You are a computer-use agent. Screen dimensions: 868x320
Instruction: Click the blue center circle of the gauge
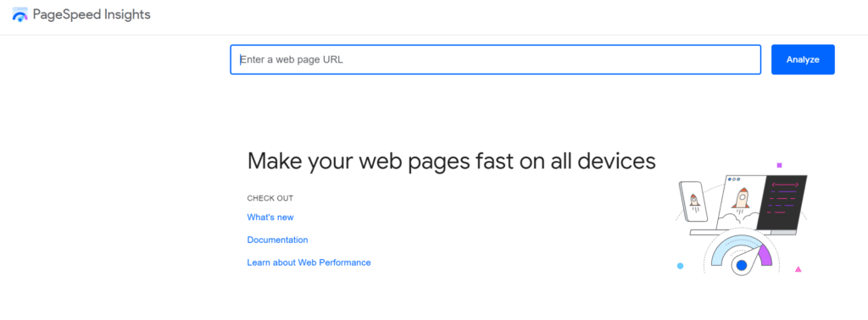coord(742,266)
